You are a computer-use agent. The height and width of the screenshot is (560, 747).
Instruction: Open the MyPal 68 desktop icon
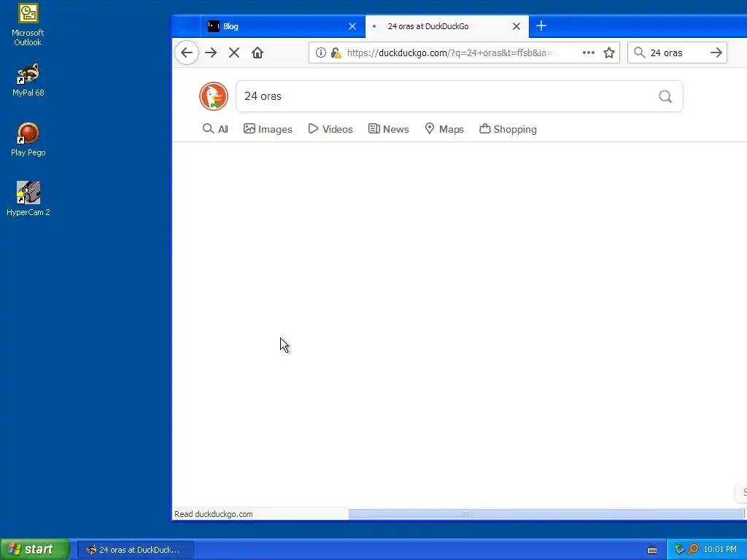(28, 79)
